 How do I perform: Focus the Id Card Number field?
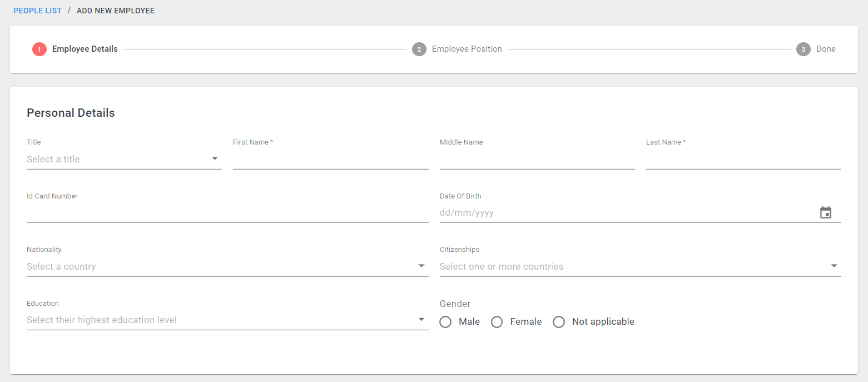(x=227, y=212)
